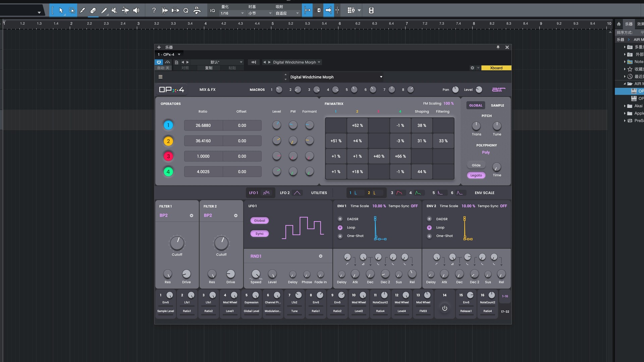Toggle the instrument power bypass button

point(159,62)
